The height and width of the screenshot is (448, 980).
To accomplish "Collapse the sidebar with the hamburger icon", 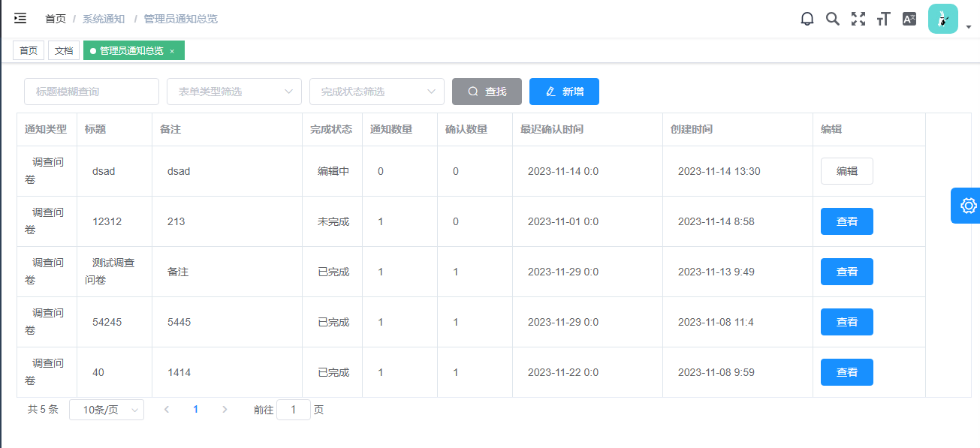I will point(20,19).
